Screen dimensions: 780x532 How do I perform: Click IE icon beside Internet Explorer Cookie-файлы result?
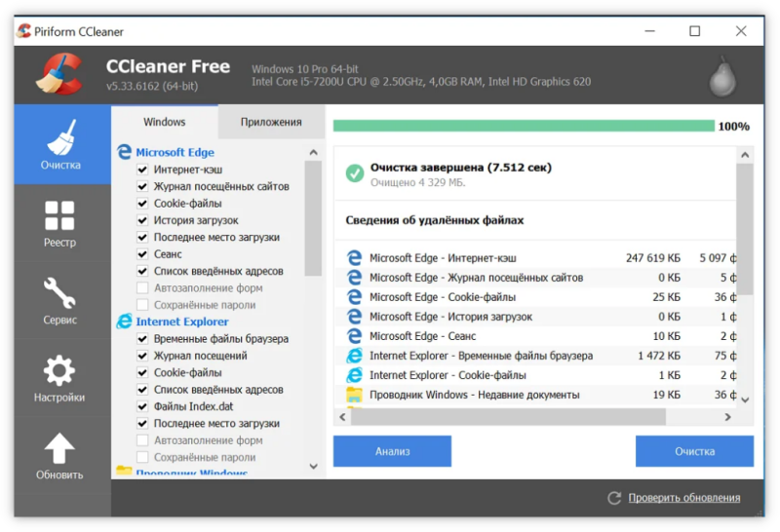[x=354, y=375]
